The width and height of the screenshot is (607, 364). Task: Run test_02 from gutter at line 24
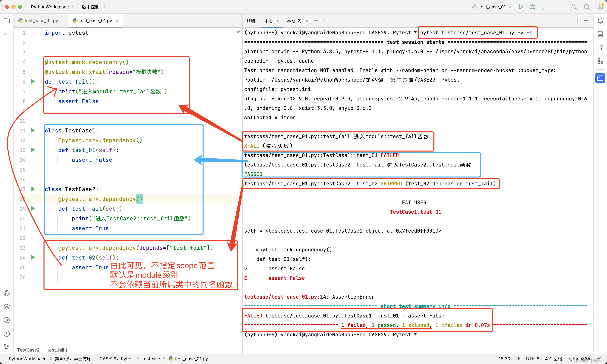[x=33, y=257]
